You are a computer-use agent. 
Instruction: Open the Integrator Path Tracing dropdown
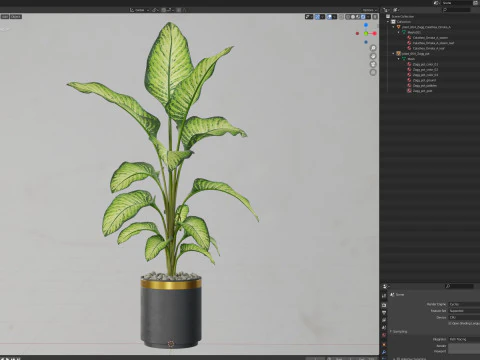[464, 339]
